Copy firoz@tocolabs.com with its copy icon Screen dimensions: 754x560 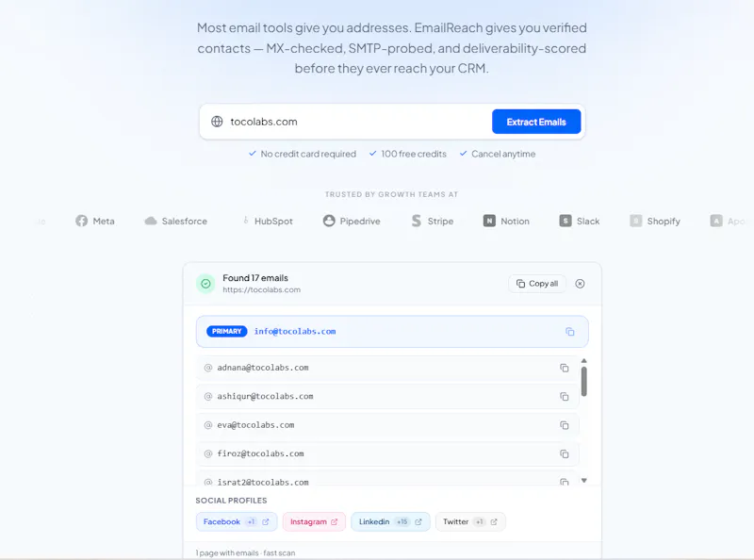click(x=564, y=453)
